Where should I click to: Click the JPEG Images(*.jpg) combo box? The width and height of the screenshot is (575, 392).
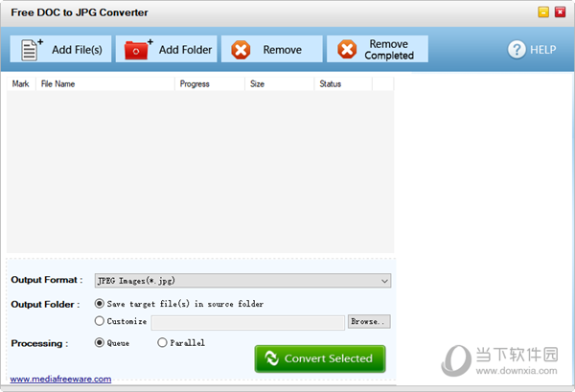(x=242, y=281)
